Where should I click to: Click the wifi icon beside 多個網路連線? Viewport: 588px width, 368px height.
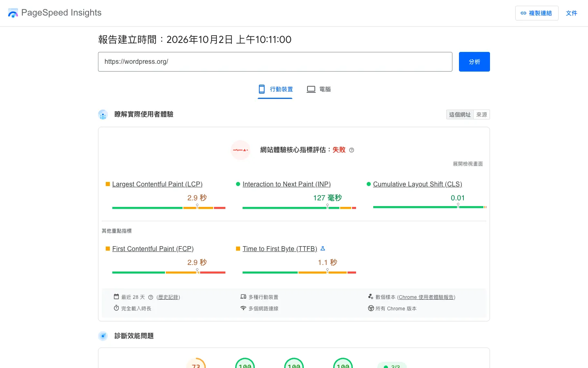[243, 308]
